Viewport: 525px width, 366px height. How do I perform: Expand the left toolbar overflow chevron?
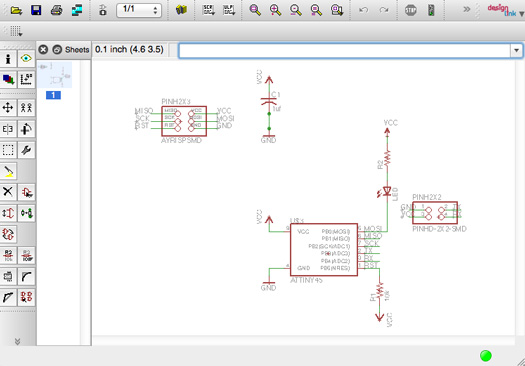point(17,341)
